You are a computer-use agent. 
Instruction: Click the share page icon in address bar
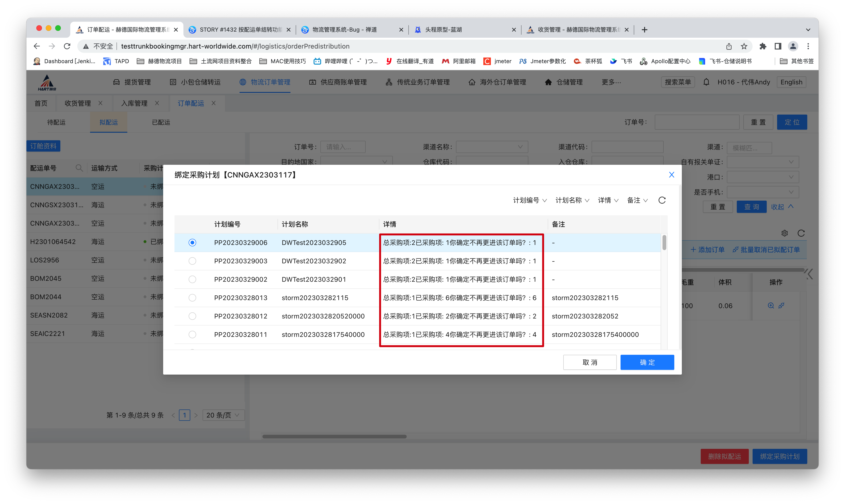pos(729,46)
